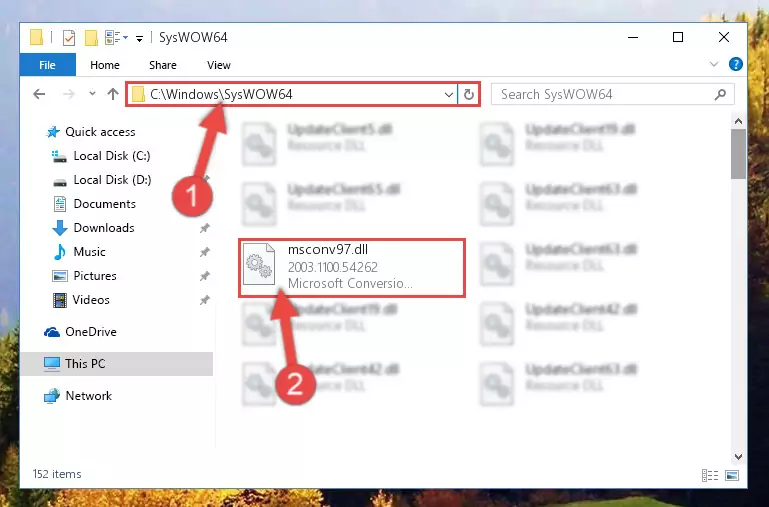Viewport: 769px width, 507px height.
Task: Click the pin icon beside Downloads
Action: coord(205,228)
